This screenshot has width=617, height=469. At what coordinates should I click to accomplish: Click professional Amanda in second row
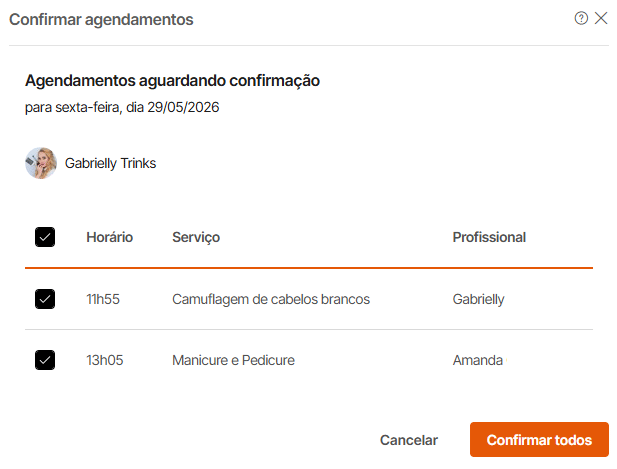coord(478,360)
